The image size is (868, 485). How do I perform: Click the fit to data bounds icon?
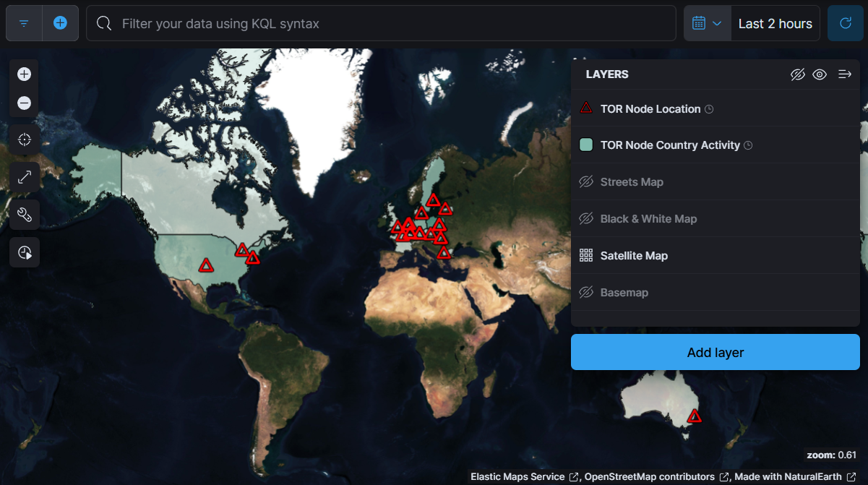24,140
